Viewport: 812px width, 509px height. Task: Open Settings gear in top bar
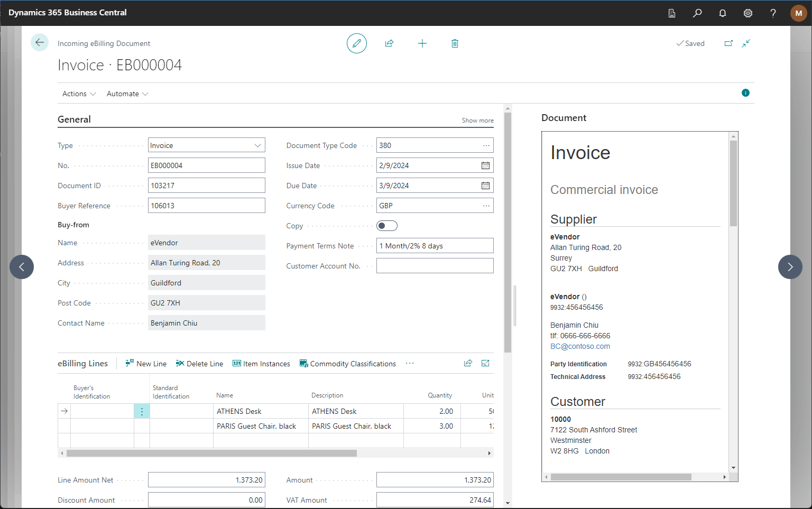tap(748, 13)
